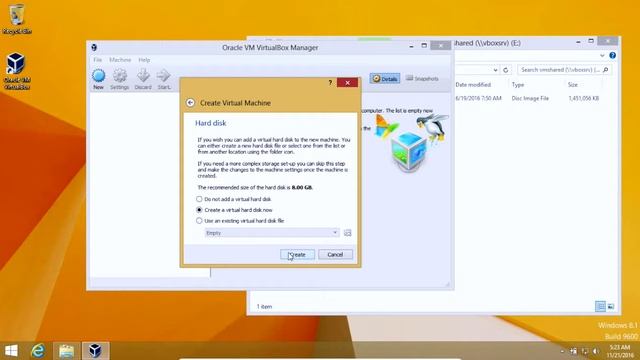Browse for virtual hard disk file icon

click(x=347, y=233)
